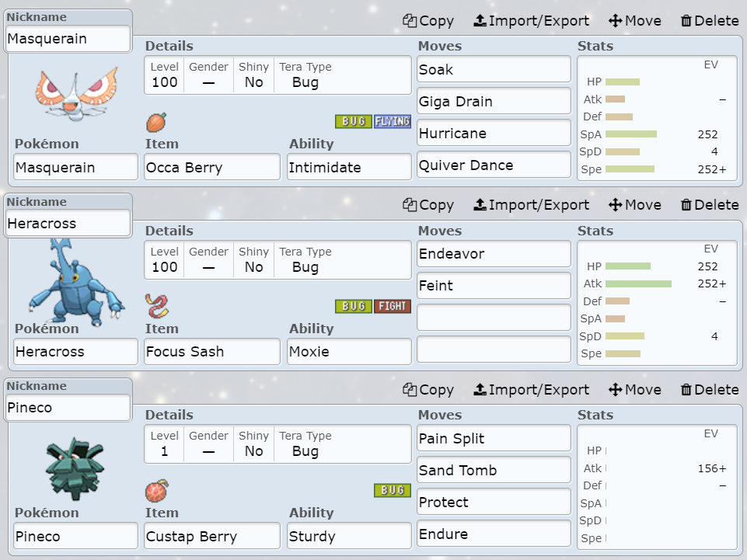The width and height of the screenshot is (747, 560).
Task: Edit the Heracross nickname field
Action: (x=68, y=224)
